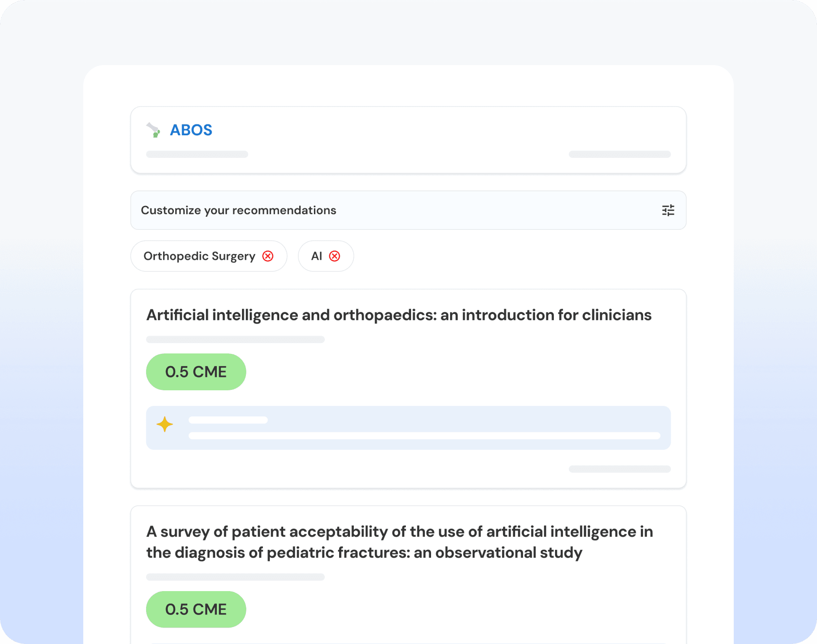Click bottom-right placeholder in first article card
817x644 pixels.
[x=620, y=469]
